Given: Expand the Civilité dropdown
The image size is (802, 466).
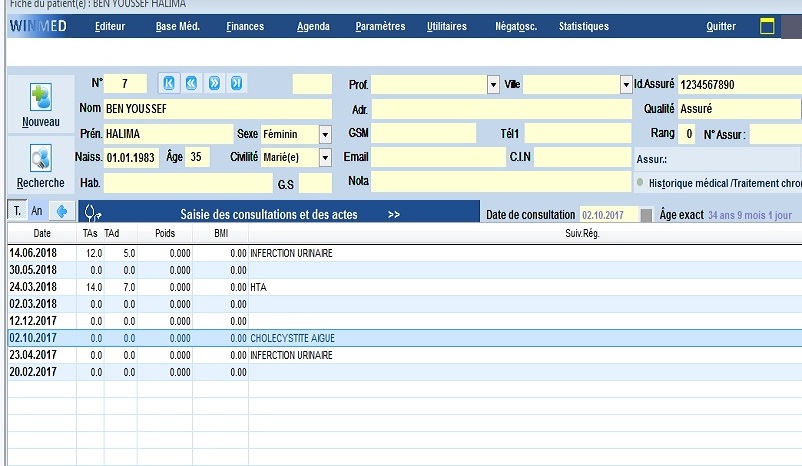Looking at the screenshot, I should click(x=325, y=158).
